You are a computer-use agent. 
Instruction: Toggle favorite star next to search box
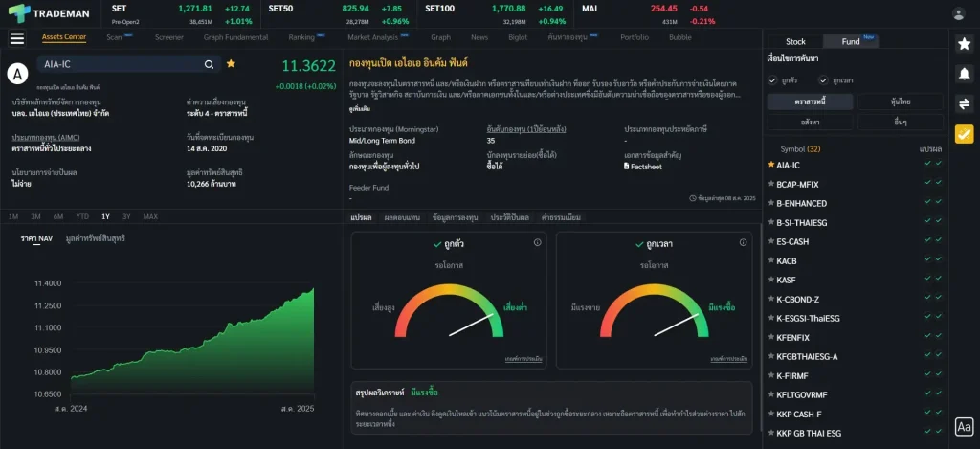pyautogui.click(x=231, y=64)
